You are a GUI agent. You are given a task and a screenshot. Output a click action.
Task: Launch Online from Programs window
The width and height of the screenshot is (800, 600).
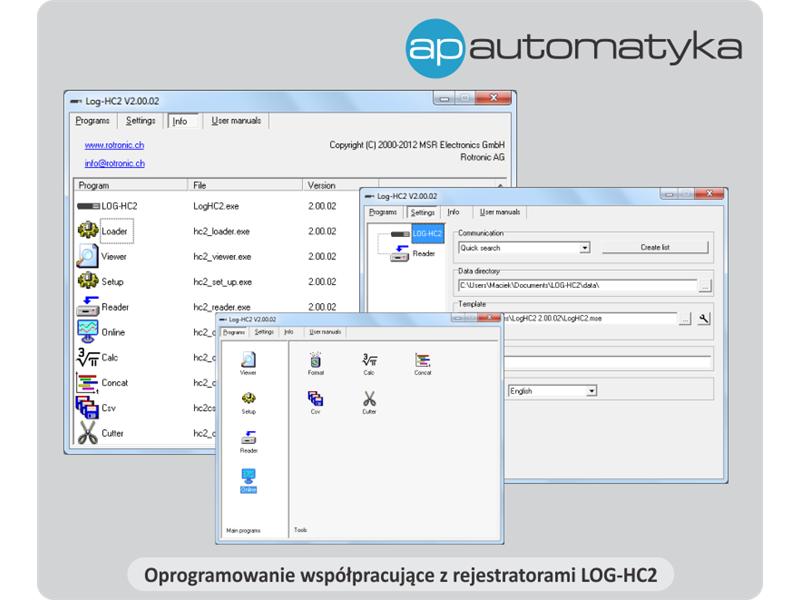click(x=248, y=481)
